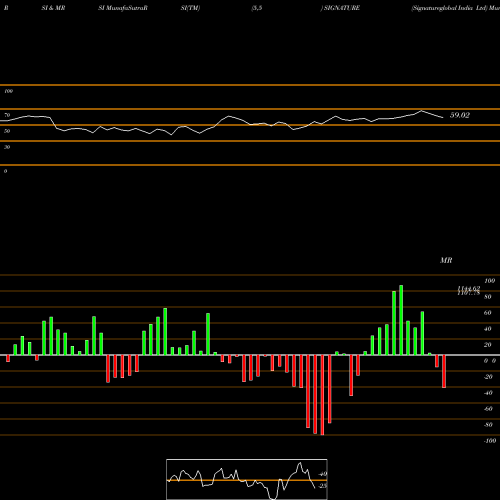Click the ') SIGNATURE' ticker label
This screenshot has width=500, height=500.
click(x=340, y=8)
